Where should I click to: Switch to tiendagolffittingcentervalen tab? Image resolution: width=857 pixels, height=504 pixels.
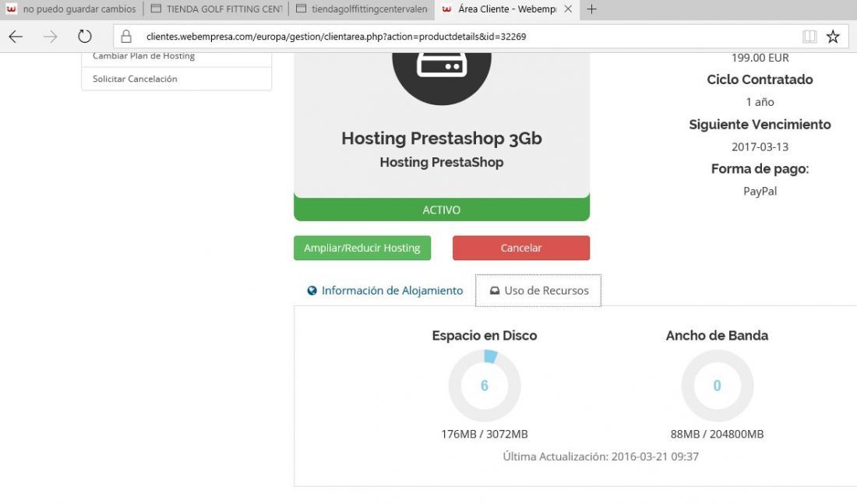click(x=361, y=9)
